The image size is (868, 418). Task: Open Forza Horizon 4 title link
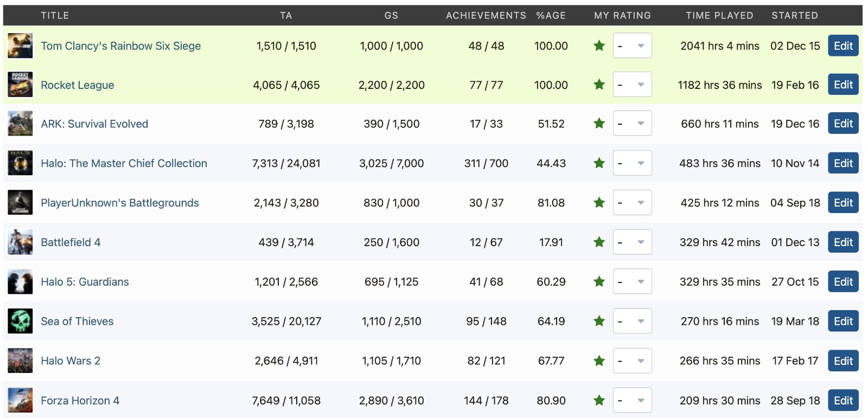click(80, 401)
